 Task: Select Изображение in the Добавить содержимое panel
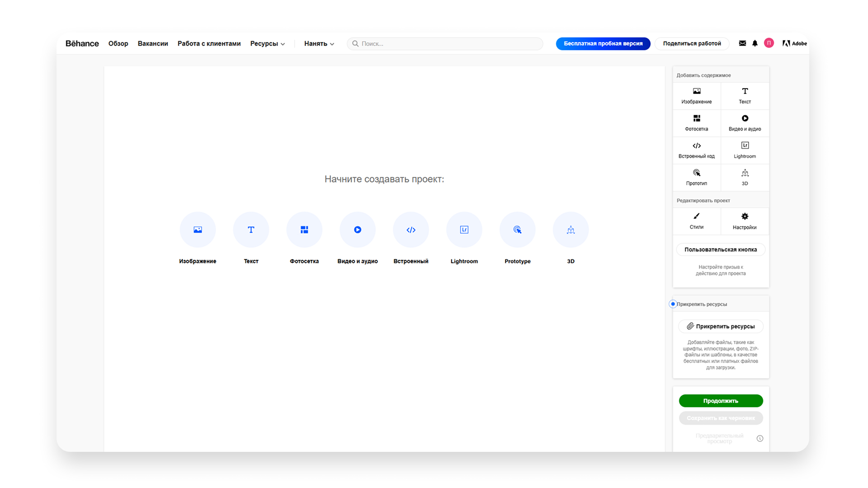[696, 95]
